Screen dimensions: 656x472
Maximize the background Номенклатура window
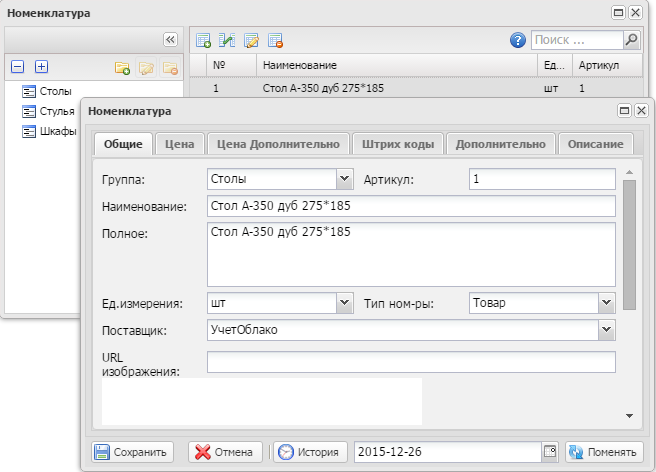(x=618, y=13)
